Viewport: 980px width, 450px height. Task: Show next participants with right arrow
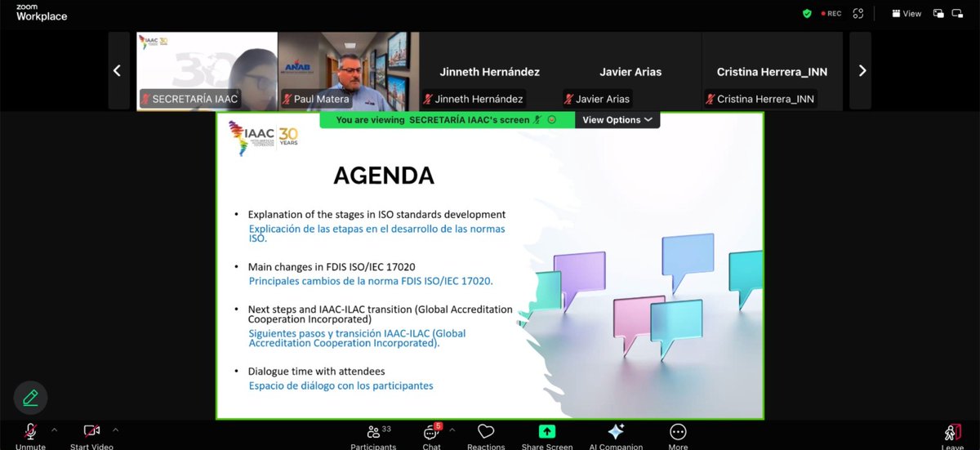tap(862, 71)
